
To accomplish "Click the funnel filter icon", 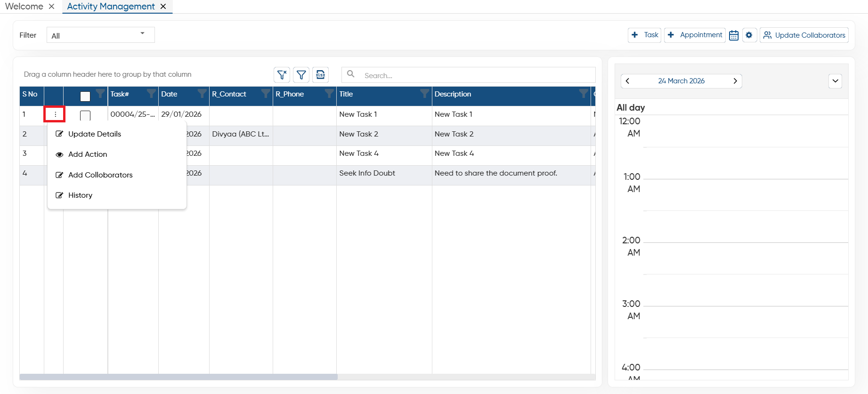I will 301,74.
